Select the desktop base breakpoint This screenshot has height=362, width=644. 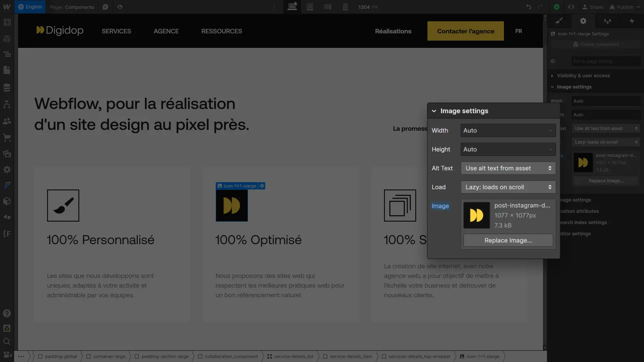(293, 6)
